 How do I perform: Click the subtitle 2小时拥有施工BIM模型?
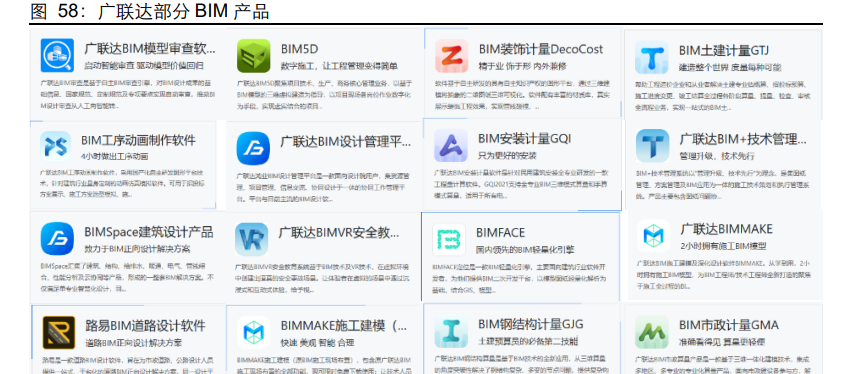pyautogui.click(x=723, y=245)
